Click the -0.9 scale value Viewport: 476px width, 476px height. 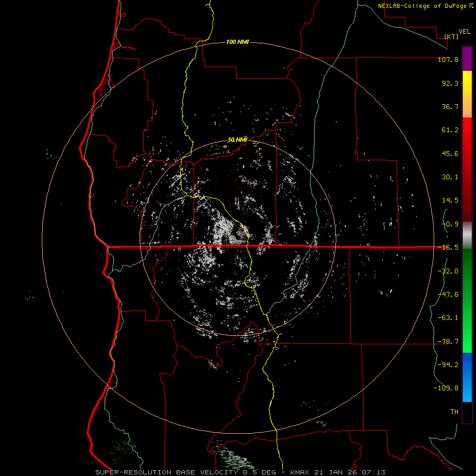[450, 224]
